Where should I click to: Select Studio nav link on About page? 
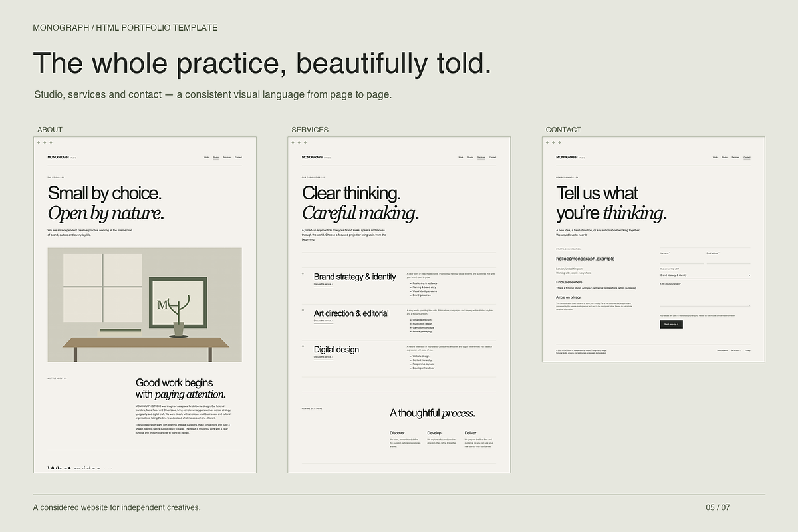click(x=216, y=157)
